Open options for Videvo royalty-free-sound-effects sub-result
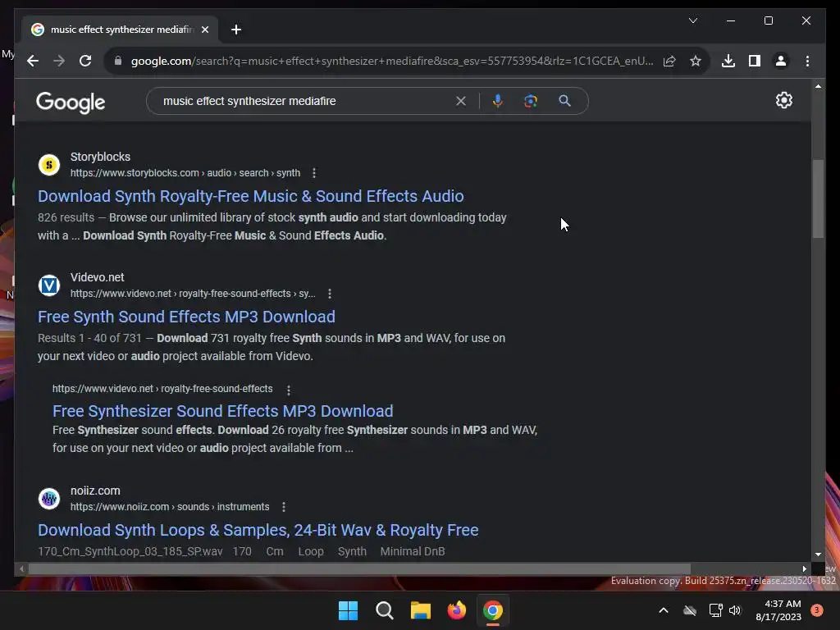840x630 pixels. (x=289, y=390)
